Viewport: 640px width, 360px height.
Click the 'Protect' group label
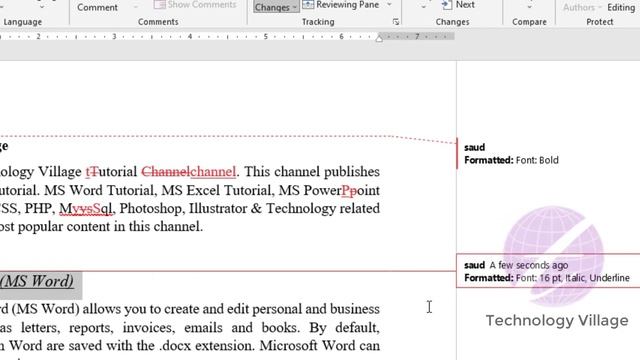click(600, 22)
